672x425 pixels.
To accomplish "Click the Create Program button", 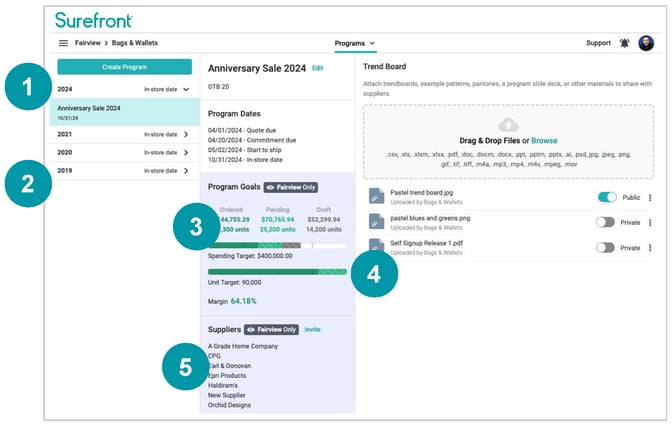I will pos(124,67).
